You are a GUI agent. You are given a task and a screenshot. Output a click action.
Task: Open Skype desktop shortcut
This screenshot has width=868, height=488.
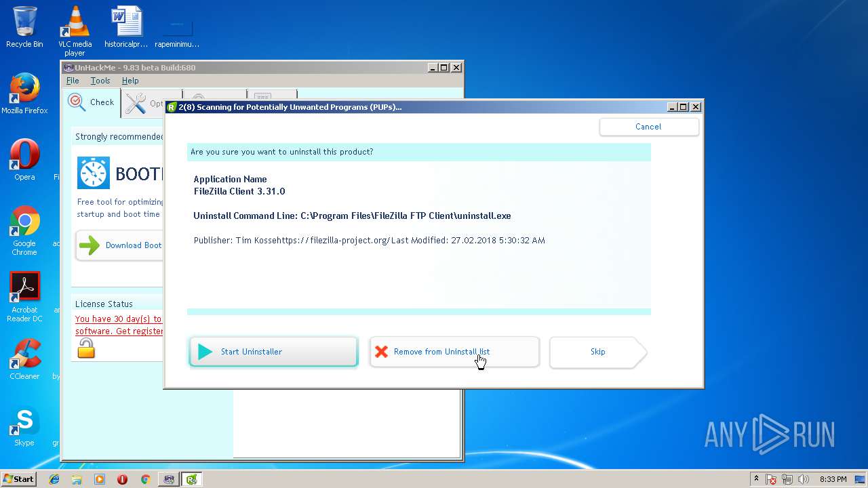[x=24, y=426]
